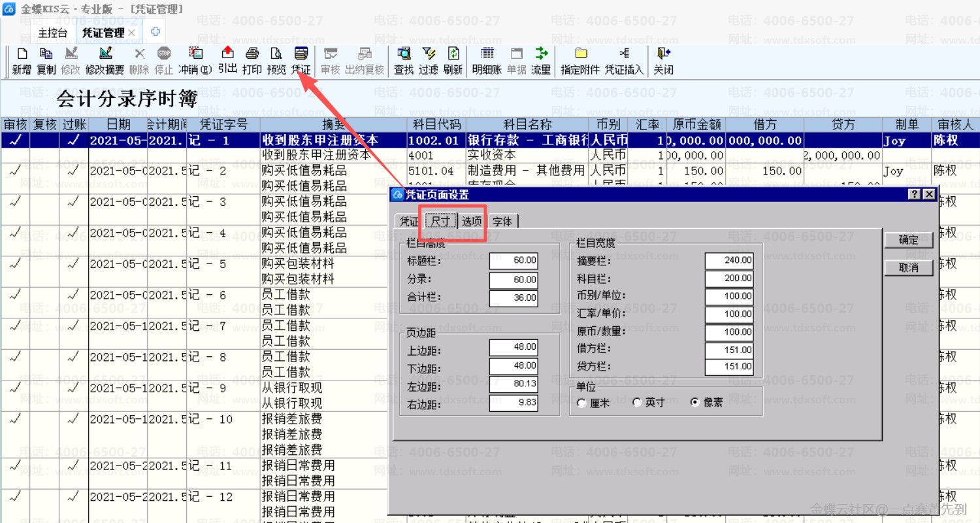Switch to the 选项 tab
The width and height of the screenshot is (980, 523).
pos(472,222)
